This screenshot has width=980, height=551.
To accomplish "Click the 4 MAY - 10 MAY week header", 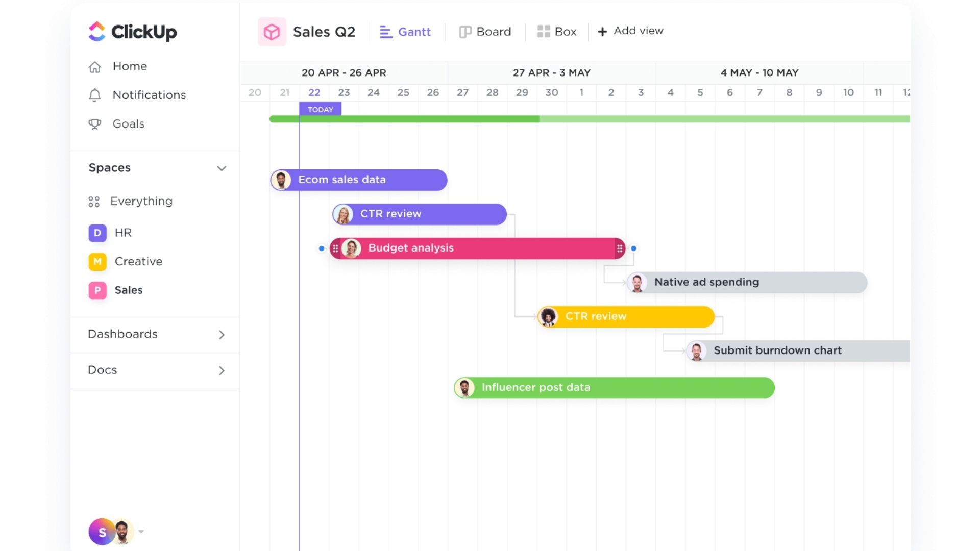I will click(x=759, y=73).
